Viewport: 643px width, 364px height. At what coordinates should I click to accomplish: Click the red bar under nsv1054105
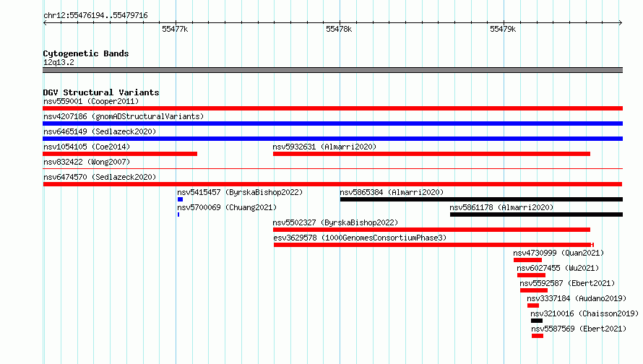point(120,154)
